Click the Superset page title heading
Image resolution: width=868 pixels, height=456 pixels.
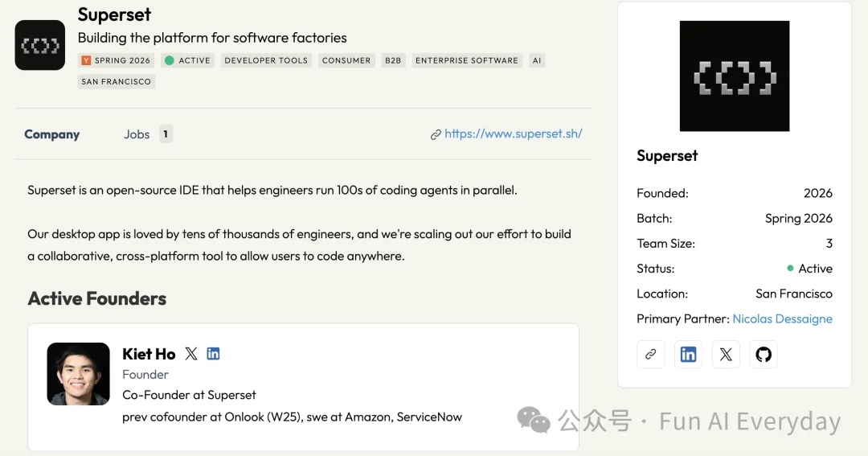tap(114, 14)
